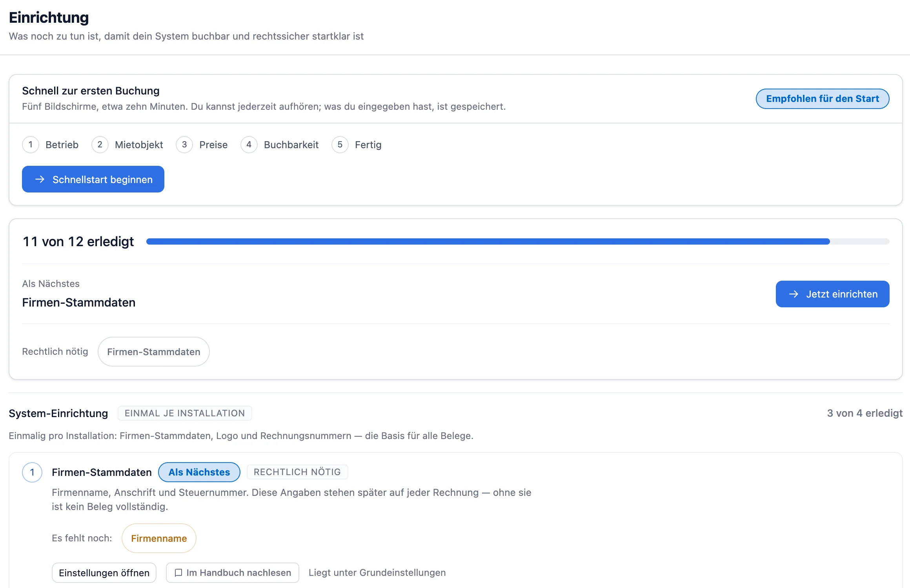The image size is (910, 588).
Task: Click the 11 von 12 erledigt text
Action: [78, 241]
